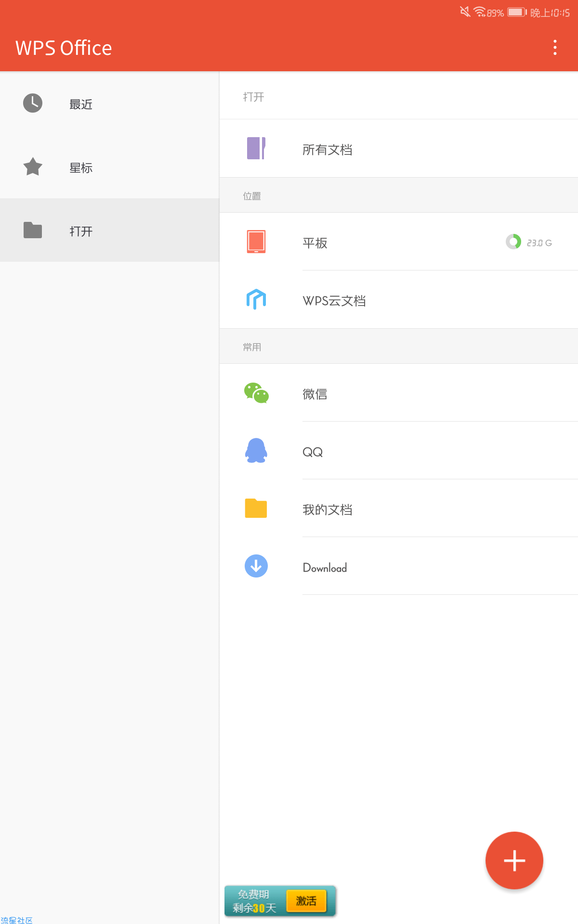Tap the battery status icon

517,12
